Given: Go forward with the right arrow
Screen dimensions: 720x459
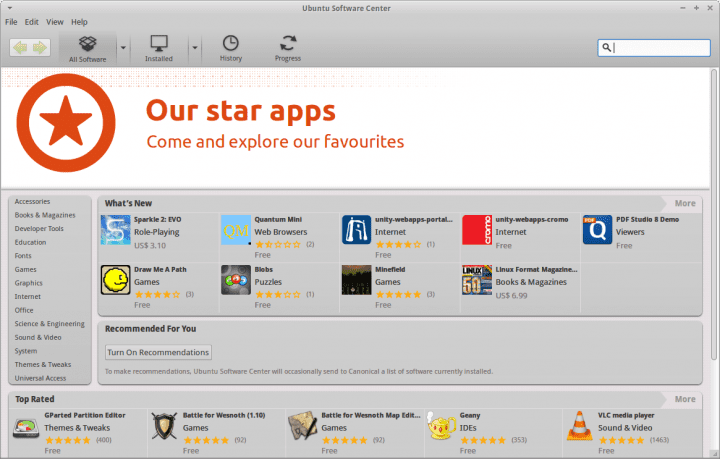Looking at the screenshot, I should click(x=40, y=47).
